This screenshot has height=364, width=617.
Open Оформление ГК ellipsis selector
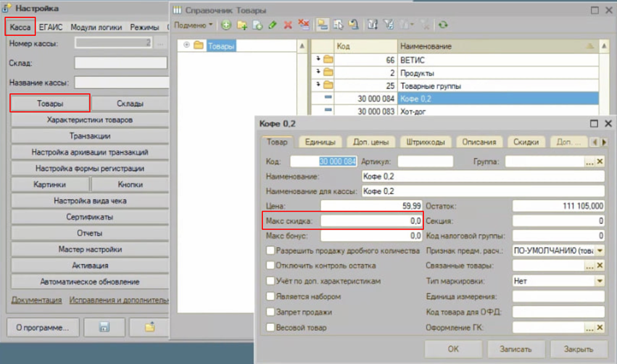pyautogui.click(x=589, y=328)
